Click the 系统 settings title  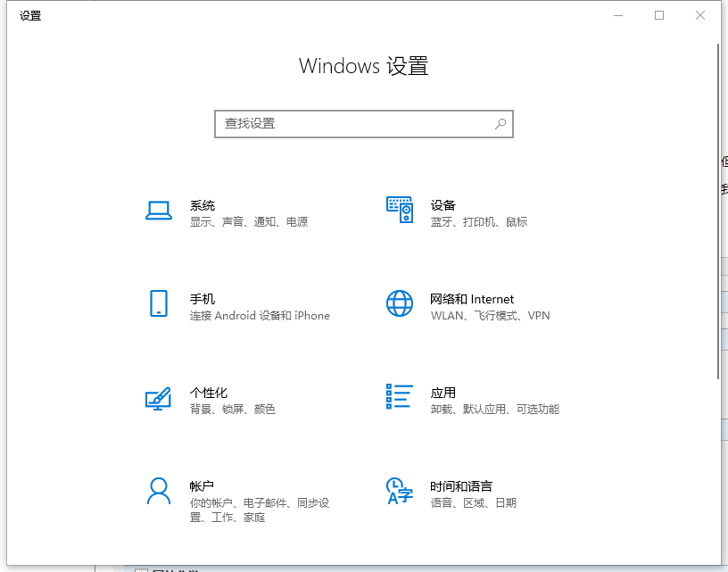(203, 205)
